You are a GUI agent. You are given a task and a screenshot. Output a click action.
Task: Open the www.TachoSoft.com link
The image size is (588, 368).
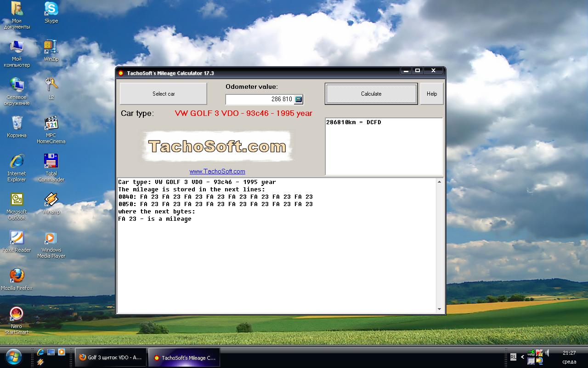pyautogui.click(x=217, y=171)
